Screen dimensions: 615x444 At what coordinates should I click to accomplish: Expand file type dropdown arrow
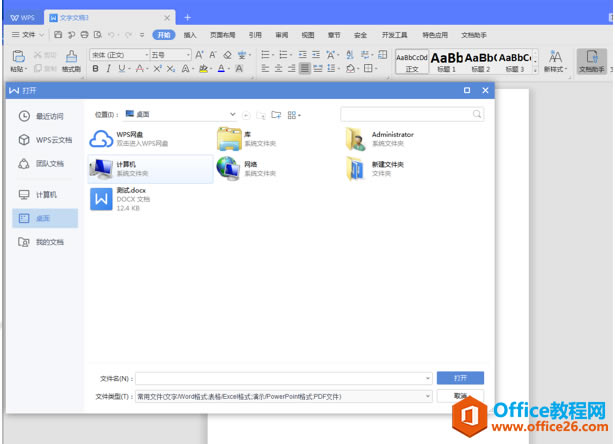point(428,397)
